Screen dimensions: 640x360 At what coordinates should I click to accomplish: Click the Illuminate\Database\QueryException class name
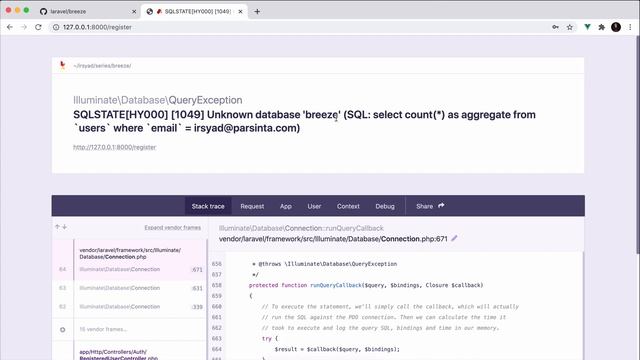158,100
